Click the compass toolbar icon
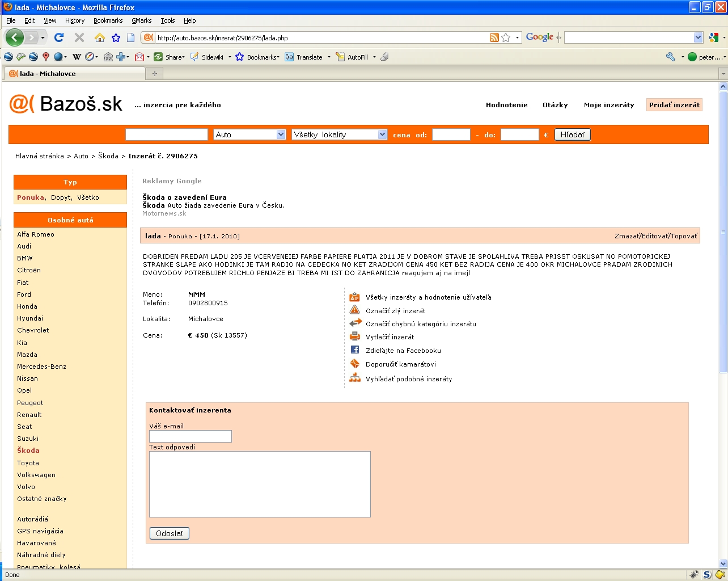Image resolution: width=728 pixels, height=581 pixels. pyautogui.click(x=90, y=57)
